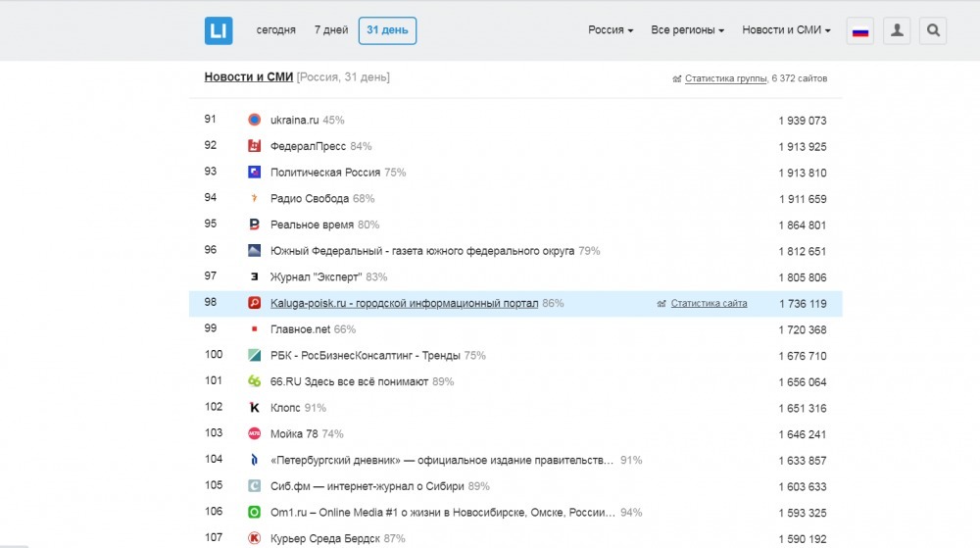This screenshot has width=980, height=548.
Task: Click the Сиб.фм favicon
Action: [x=255, y=486]
